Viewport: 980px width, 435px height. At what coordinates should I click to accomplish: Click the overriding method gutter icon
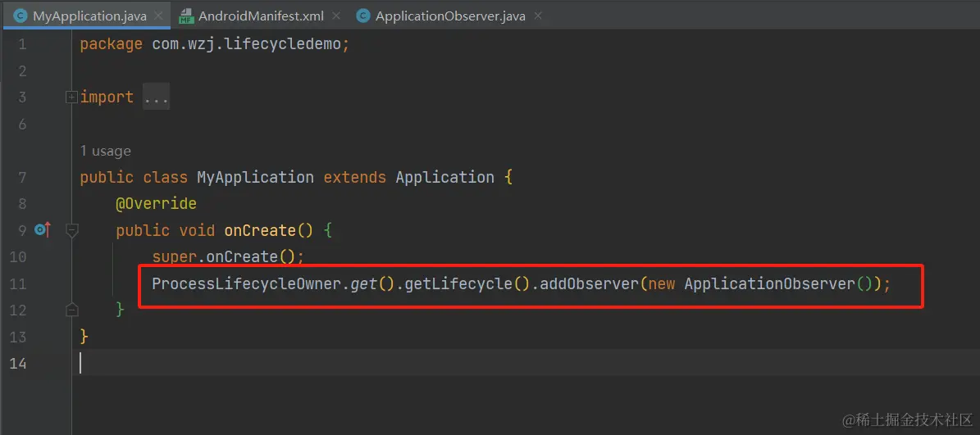[42, 230]
